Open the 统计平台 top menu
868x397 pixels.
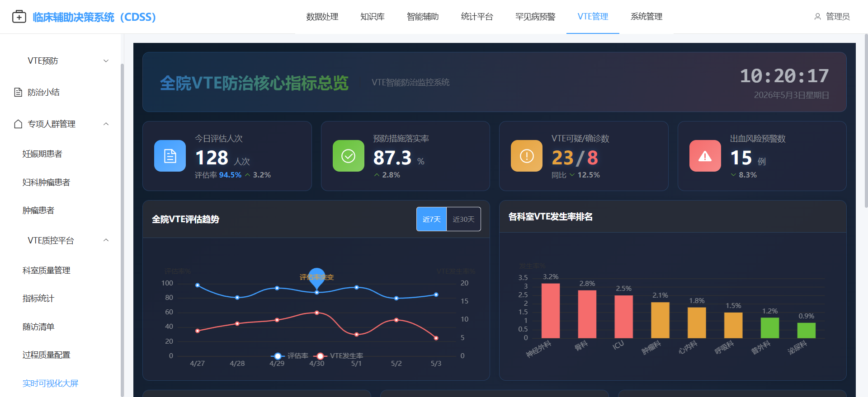(477, 17)
